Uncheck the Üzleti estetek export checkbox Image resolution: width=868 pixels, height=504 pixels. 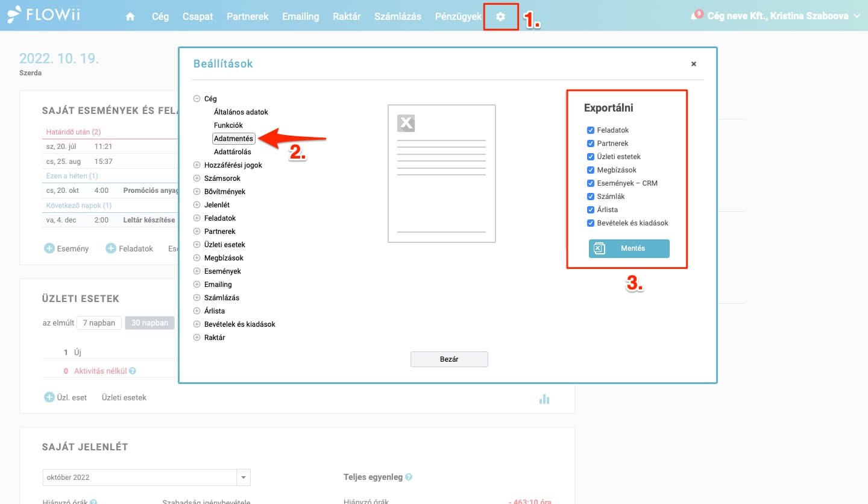[x=591, y=157]
